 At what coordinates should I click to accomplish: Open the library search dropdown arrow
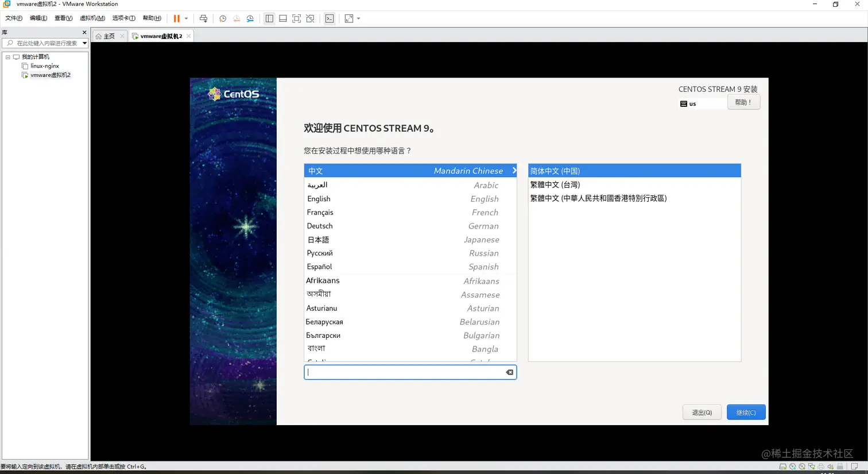tap(84, 43)
